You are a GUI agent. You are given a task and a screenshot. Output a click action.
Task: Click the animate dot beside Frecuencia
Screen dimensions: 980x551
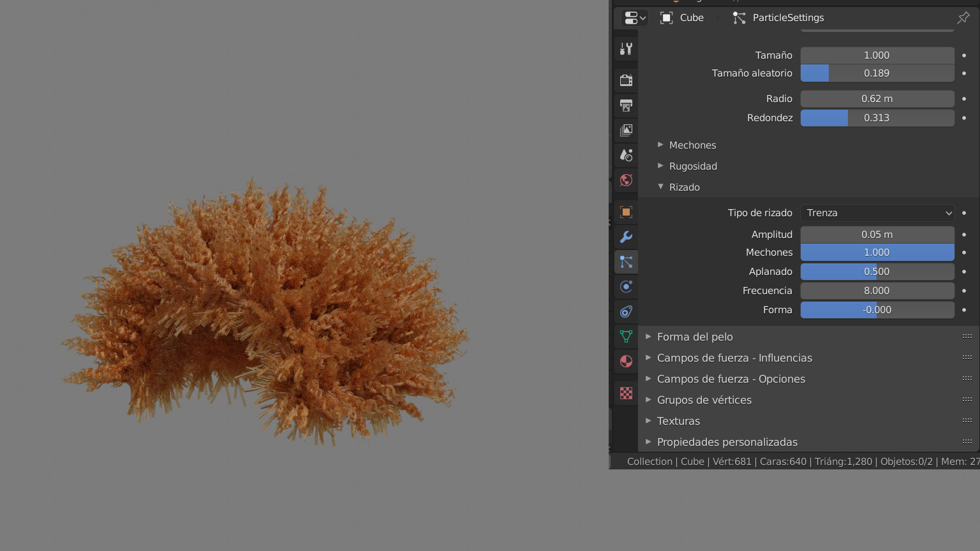pos(964,291)
